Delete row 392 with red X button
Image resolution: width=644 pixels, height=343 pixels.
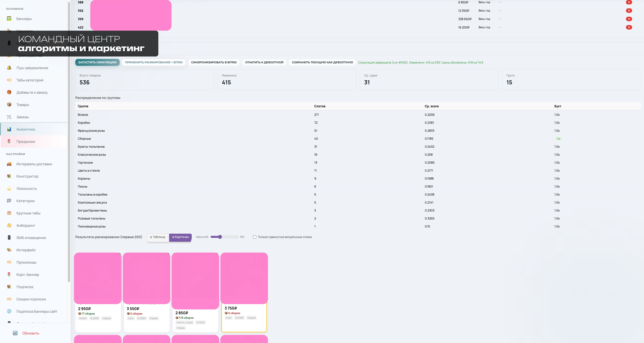click(x=629, y=11)
